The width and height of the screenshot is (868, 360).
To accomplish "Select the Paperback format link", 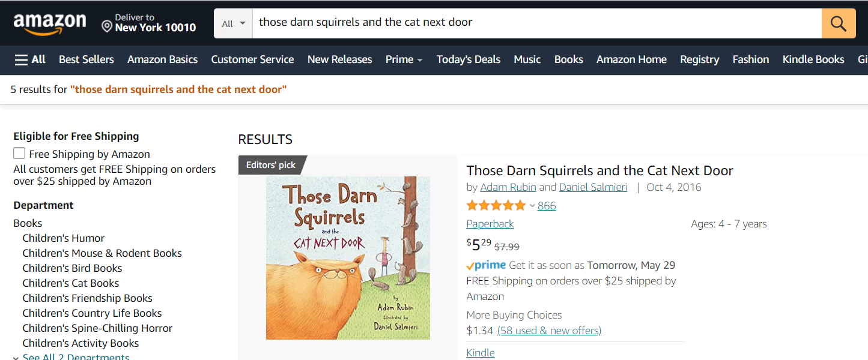I will pos(490,224).
